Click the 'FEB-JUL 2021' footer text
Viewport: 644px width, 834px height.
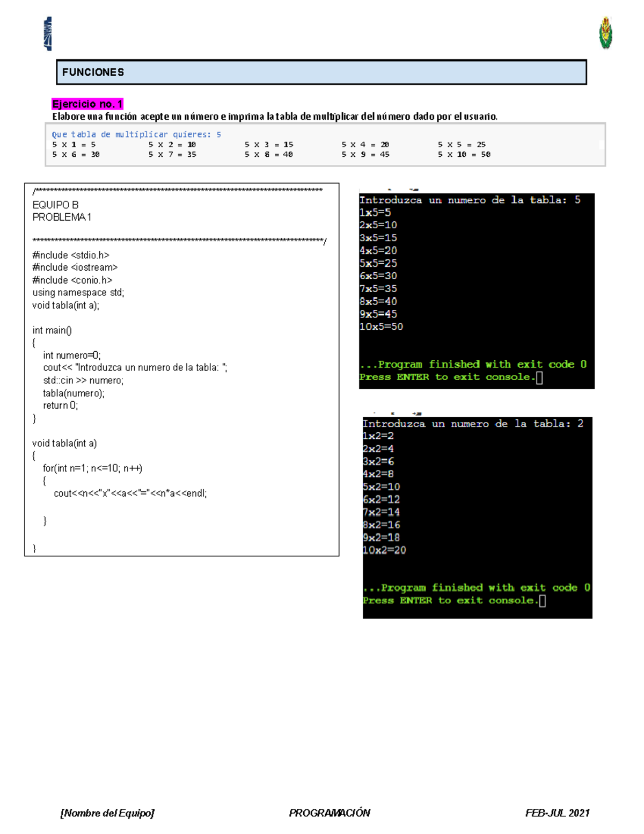point(557,813)
